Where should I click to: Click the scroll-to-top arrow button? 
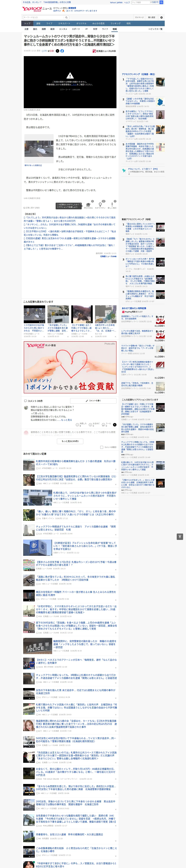coord(180,537)
